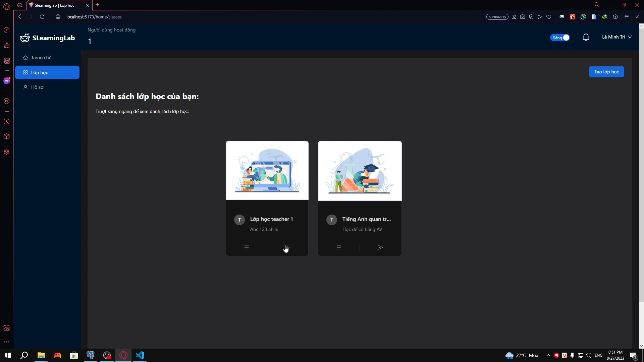644x362 pixels.
Task: Open Messenger in the Opera sidebar
Action: click(x=7, y=81)
